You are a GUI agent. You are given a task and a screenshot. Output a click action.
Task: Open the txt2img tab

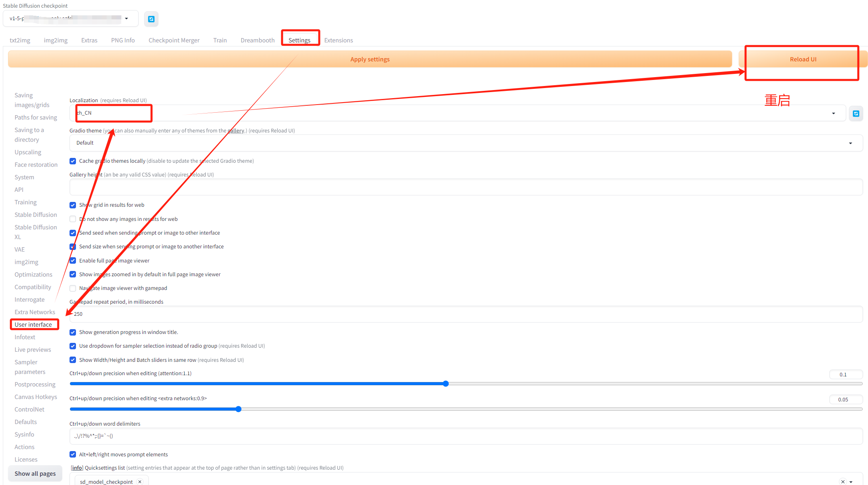pyautogui.click(x=20, y=40)
